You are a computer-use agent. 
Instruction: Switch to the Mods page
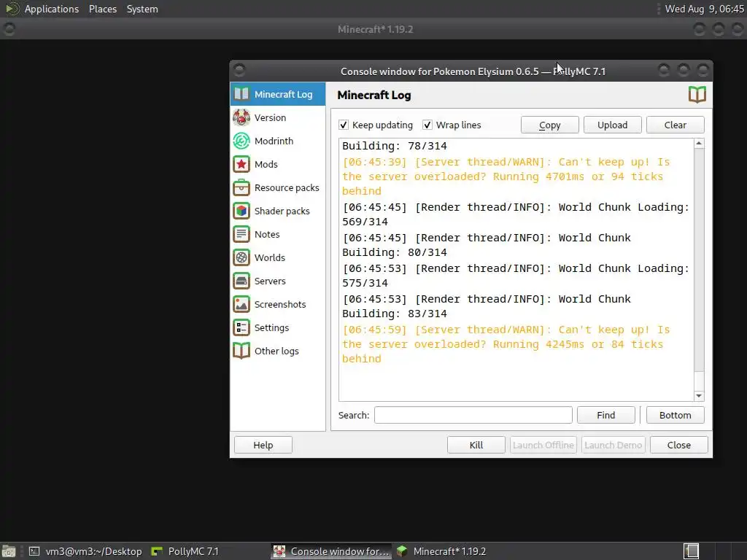point(277,164)
